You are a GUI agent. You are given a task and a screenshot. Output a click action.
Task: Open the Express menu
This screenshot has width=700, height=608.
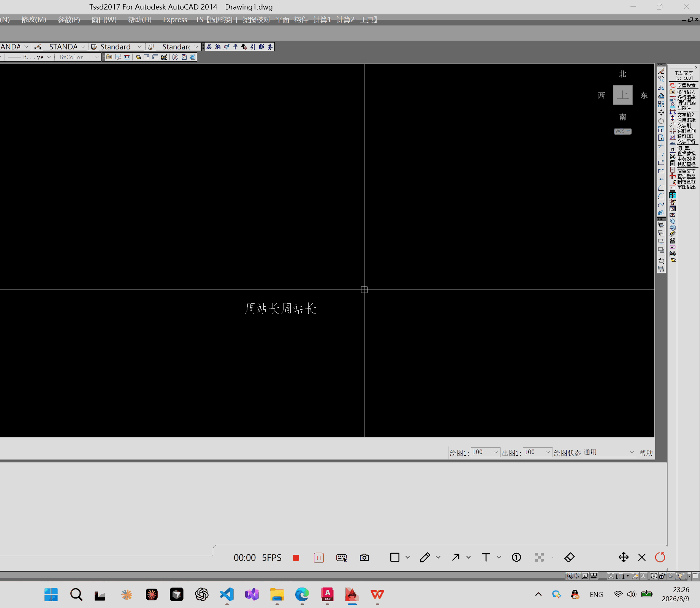tap(175, 20)
